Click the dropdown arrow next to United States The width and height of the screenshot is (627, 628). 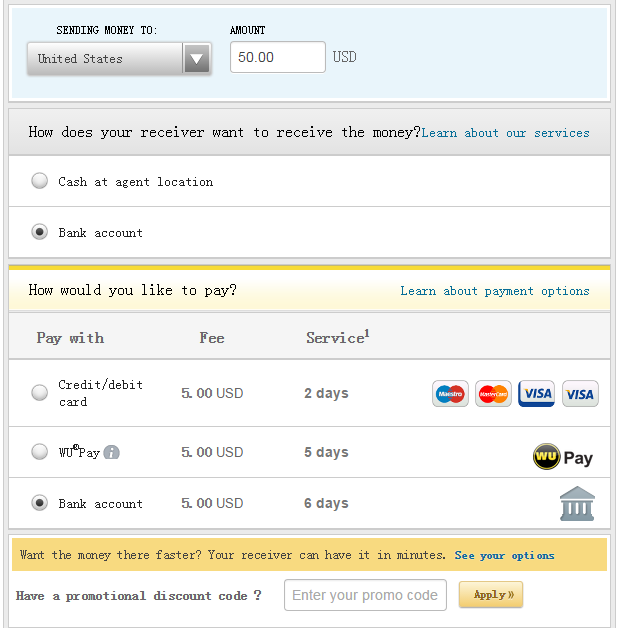tap(197, 59)
